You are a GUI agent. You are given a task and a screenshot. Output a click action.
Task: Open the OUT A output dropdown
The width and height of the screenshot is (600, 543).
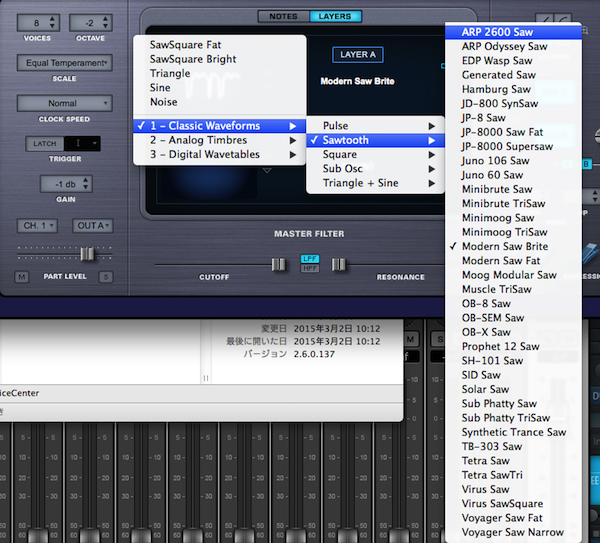tap(93, 226)
